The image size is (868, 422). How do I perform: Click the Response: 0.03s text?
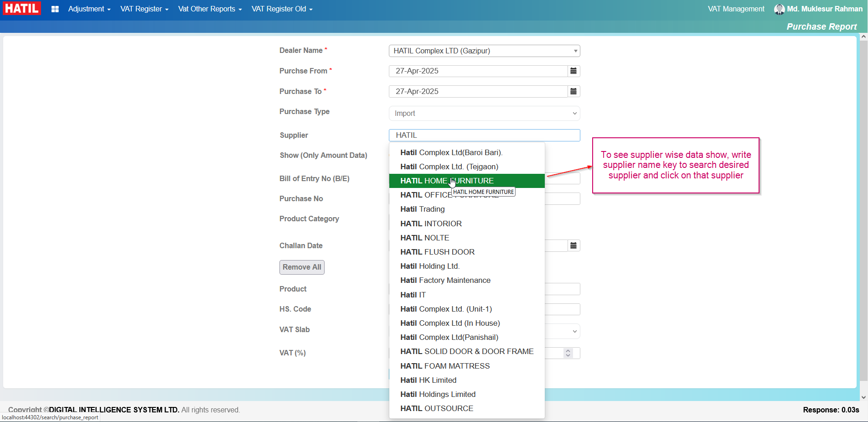[831, 410]
